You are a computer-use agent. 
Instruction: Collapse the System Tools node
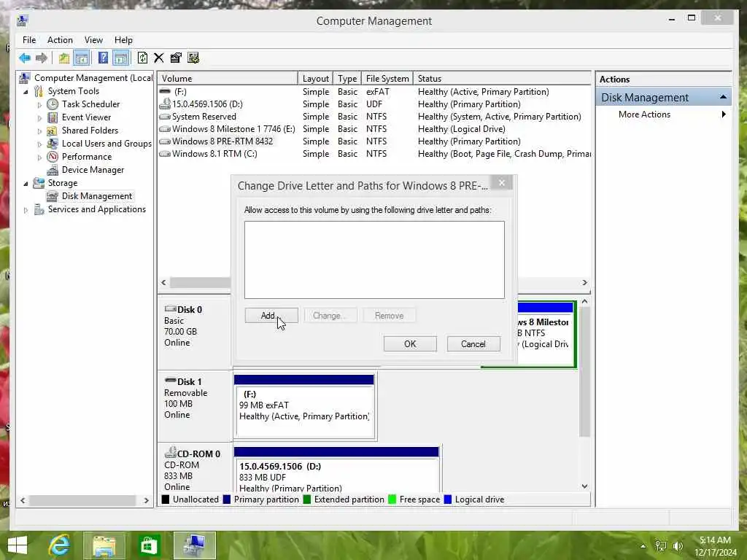(x=26, y=91)
